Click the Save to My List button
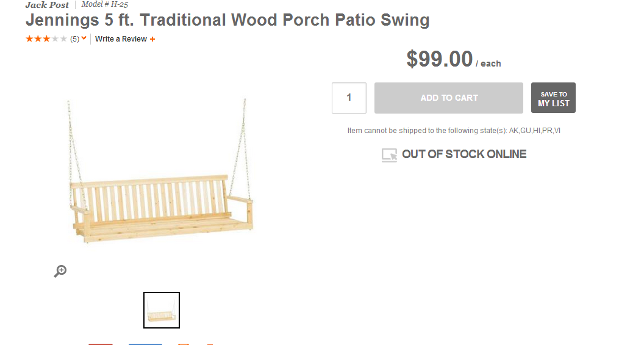The image size is (644, 345). 553,98
